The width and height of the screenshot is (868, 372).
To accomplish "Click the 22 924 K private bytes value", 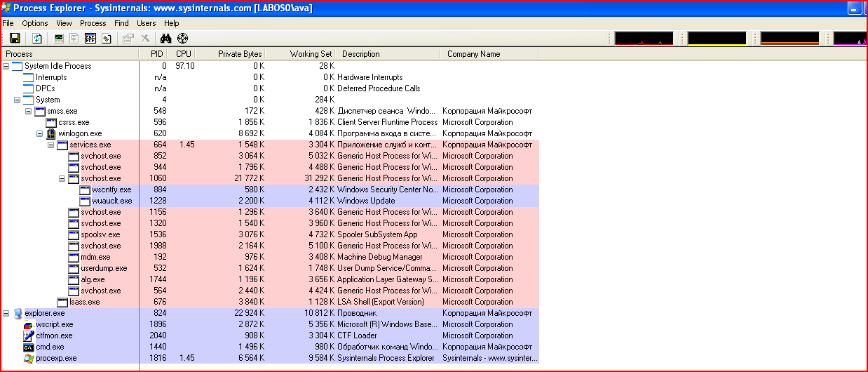I will click(x=249, y=313).
